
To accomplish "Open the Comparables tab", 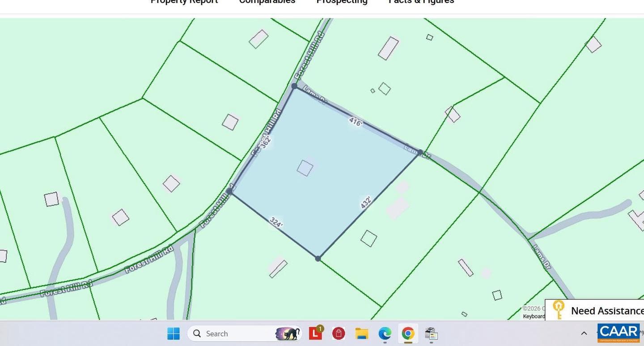I will point(267,1).
